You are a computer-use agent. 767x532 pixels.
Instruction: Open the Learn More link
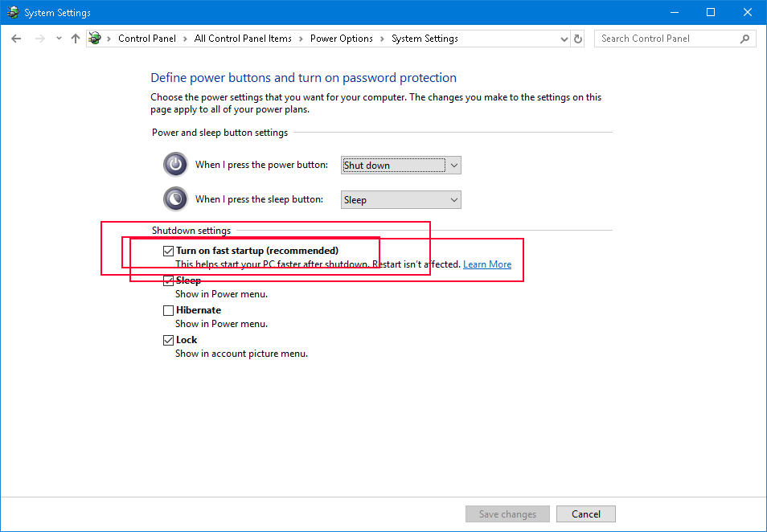pyautogui.click(x=487, y=264)
